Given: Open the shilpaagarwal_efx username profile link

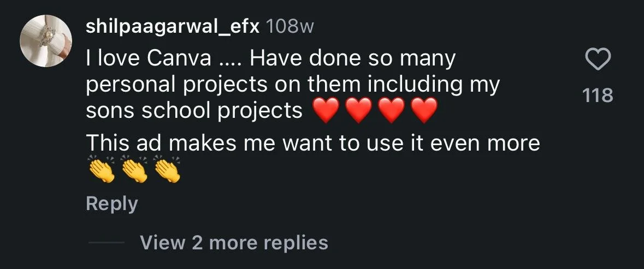Looking at the screenshot, I should (173, 27).
